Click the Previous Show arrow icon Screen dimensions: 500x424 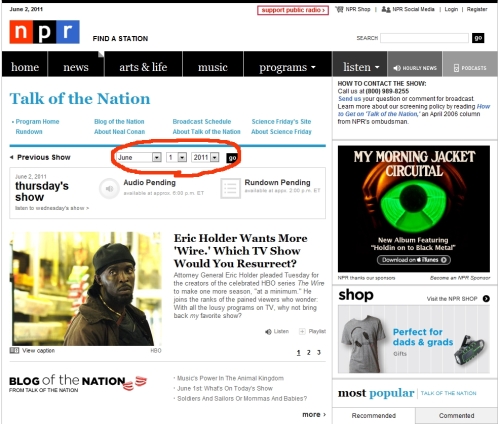pos(12,157)
